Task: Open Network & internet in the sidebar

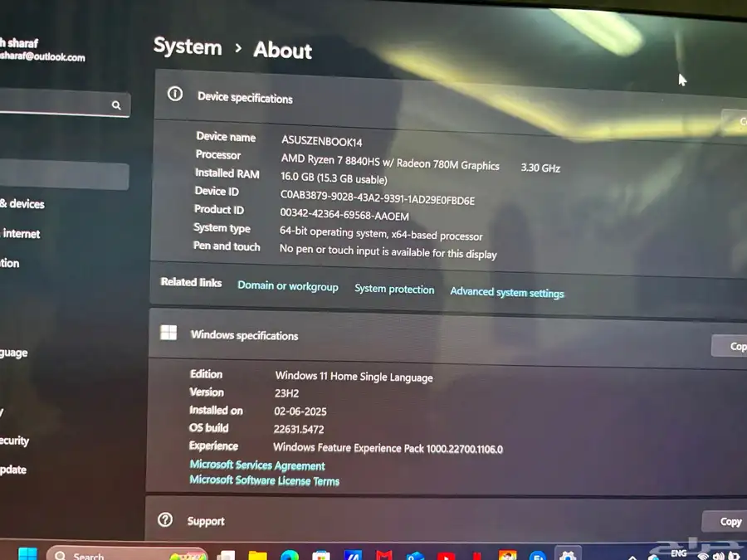Action: tap(20, 233)
